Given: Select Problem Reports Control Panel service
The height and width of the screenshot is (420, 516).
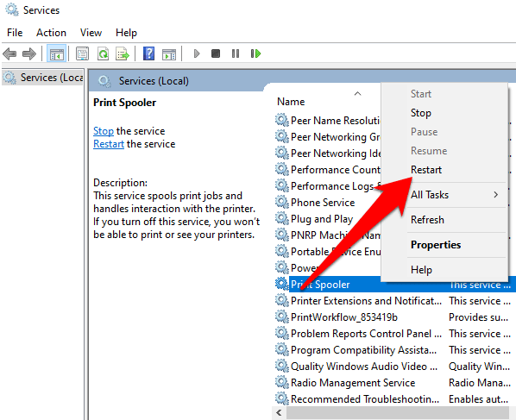Looking at the screenshot, I should [x=366, y=334].
